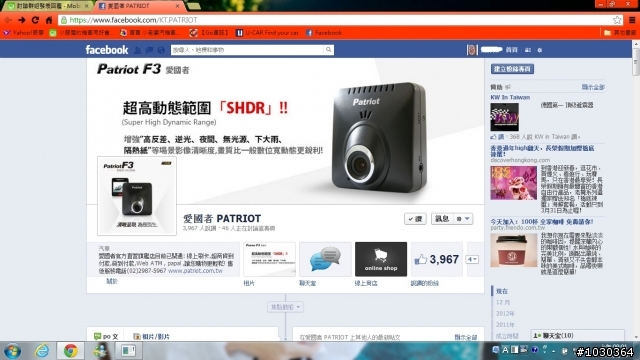
Task: Show all recent posts by others (顯示全部)
Action: tap(466, 337)
